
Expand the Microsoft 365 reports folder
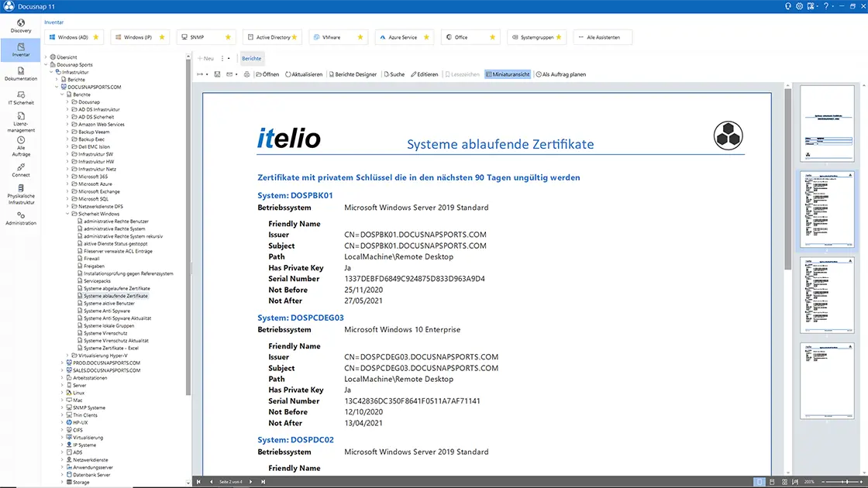pos(68,177)
